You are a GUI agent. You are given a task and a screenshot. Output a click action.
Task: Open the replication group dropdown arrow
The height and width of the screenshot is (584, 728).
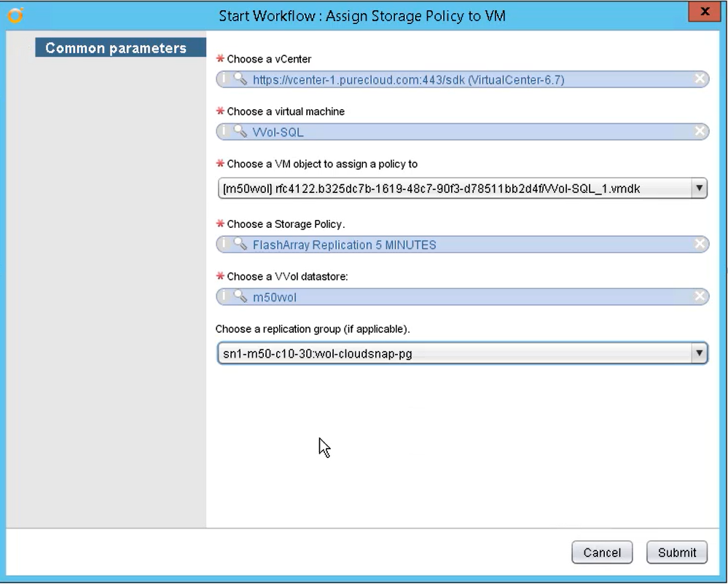tap(699, 353)
